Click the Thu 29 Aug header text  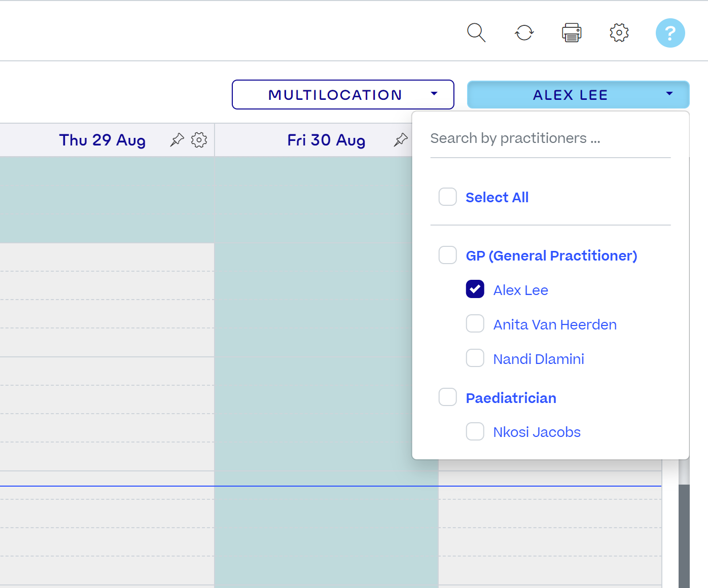102,140
